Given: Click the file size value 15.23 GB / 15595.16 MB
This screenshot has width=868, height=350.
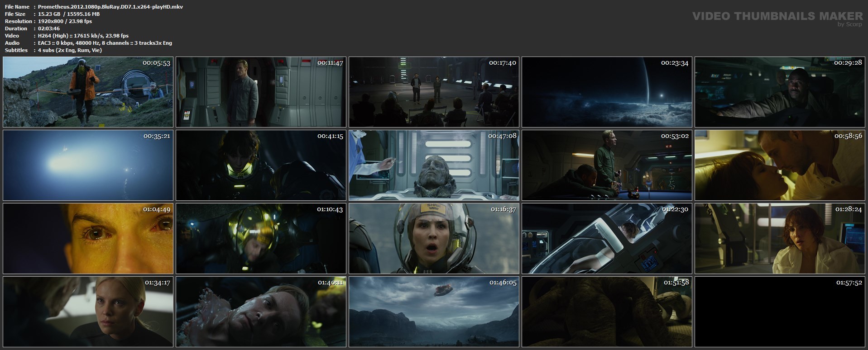Looking at the screenshot, I should point(69,14).
